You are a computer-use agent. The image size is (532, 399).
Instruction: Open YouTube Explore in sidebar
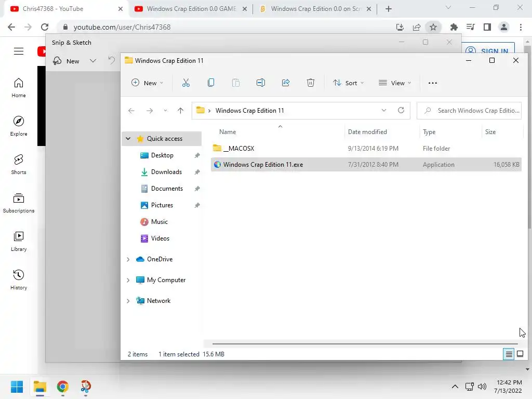click(19, 126)
